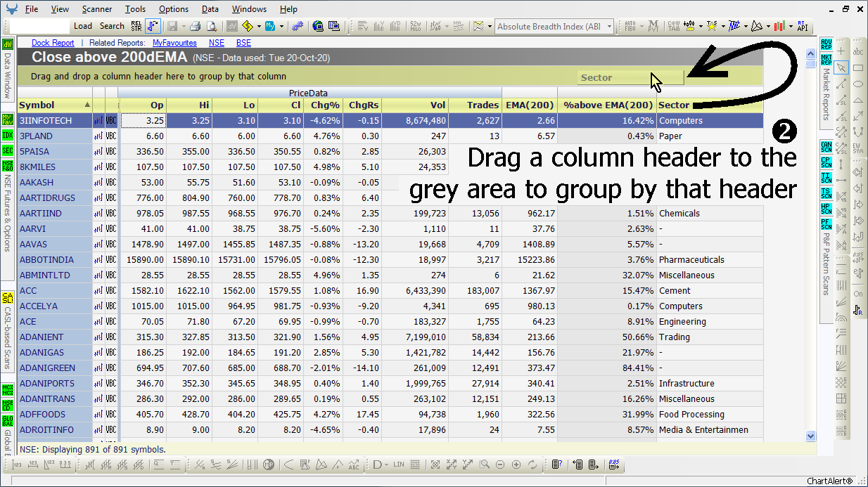This screenshot has height=487, width=868.
Task: Select the CAN SCN candlestick scan icon
Action: (826, 147)
